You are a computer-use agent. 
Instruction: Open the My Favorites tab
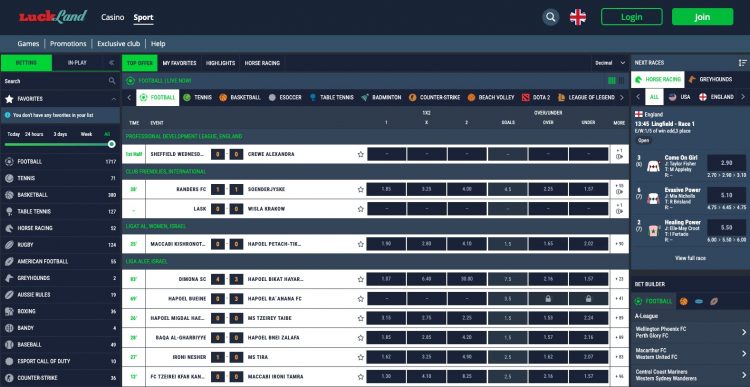coord(179,63)
